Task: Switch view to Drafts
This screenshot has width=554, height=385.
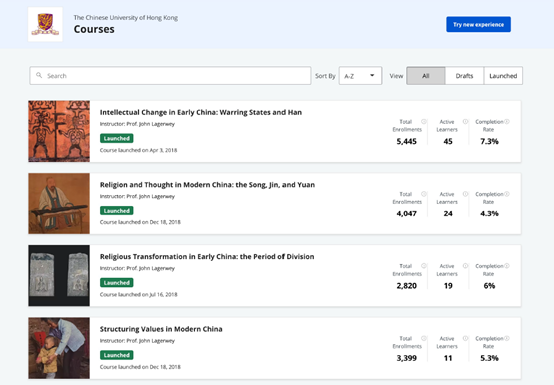Action: 464,76
